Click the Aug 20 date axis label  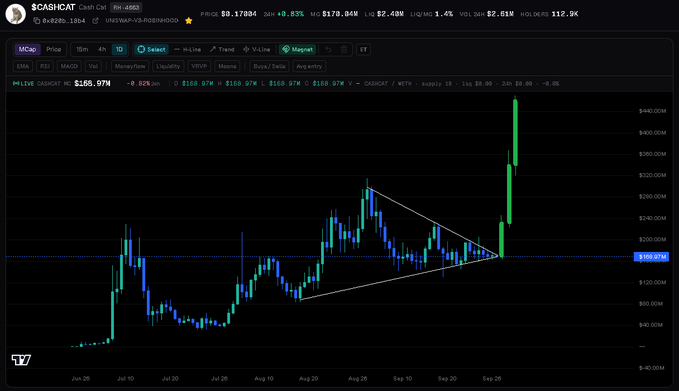point(308,378)
